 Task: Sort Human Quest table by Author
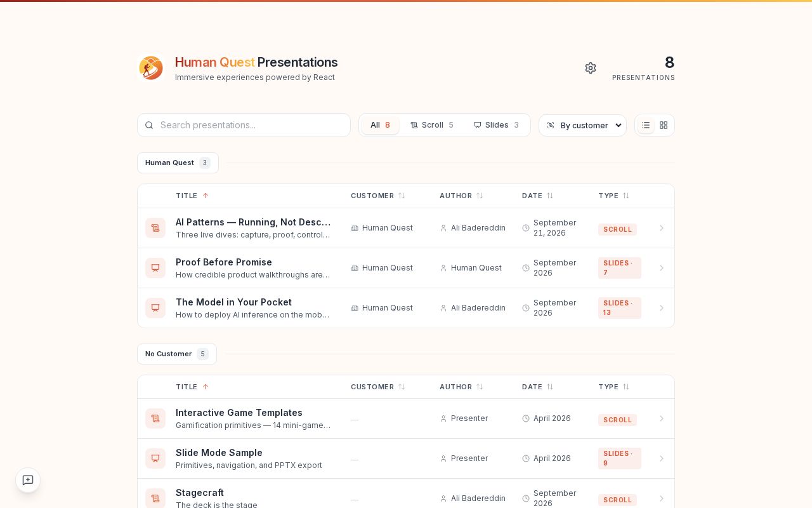pyautogui.click(x=461, y=196)
